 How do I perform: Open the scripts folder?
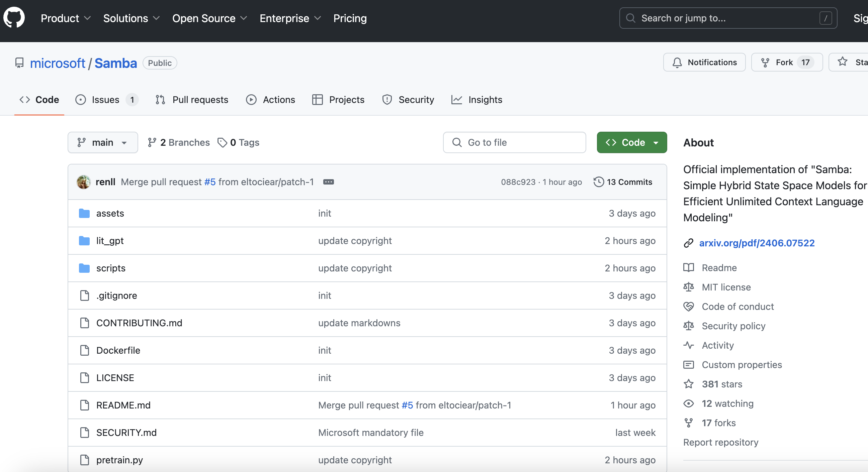coord(110,268)
